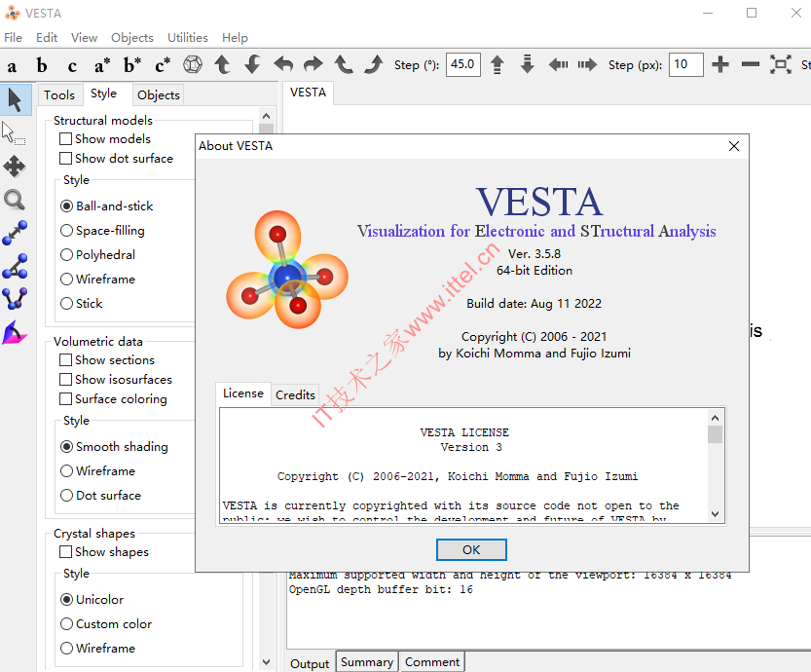
Task: Open the Edit menu
Action: pyautogui.click(x=47, y=38)
